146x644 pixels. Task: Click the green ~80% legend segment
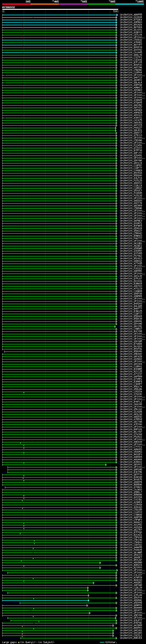tap(101, 4)
